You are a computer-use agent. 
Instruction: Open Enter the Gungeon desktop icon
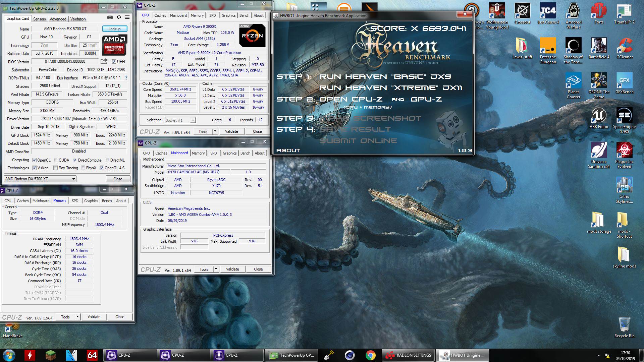click(548, 51)
